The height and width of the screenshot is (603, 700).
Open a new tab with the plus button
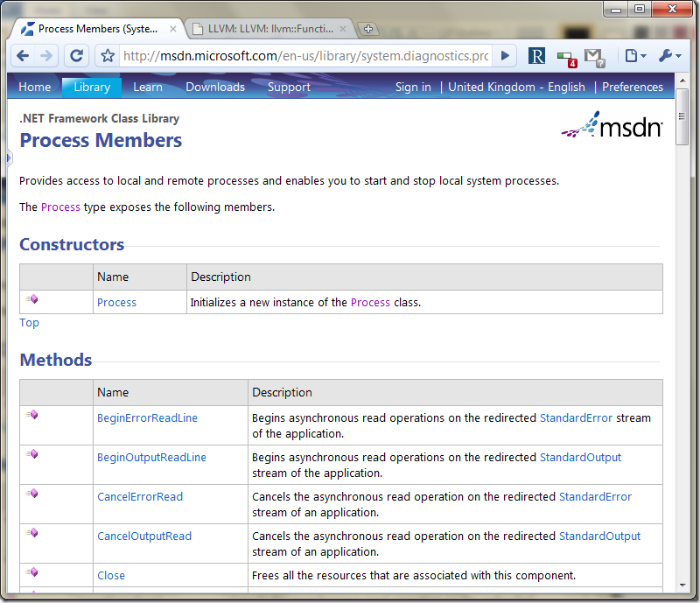pos(368,29)
